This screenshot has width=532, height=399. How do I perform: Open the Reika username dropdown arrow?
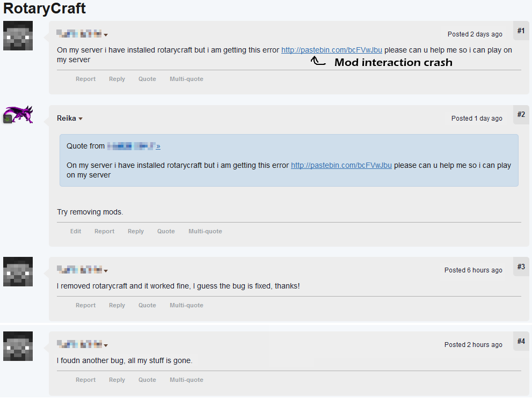81,119
